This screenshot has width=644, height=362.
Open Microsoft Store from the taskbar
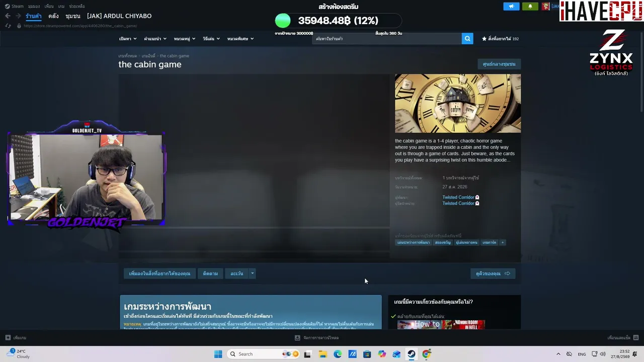367,354
